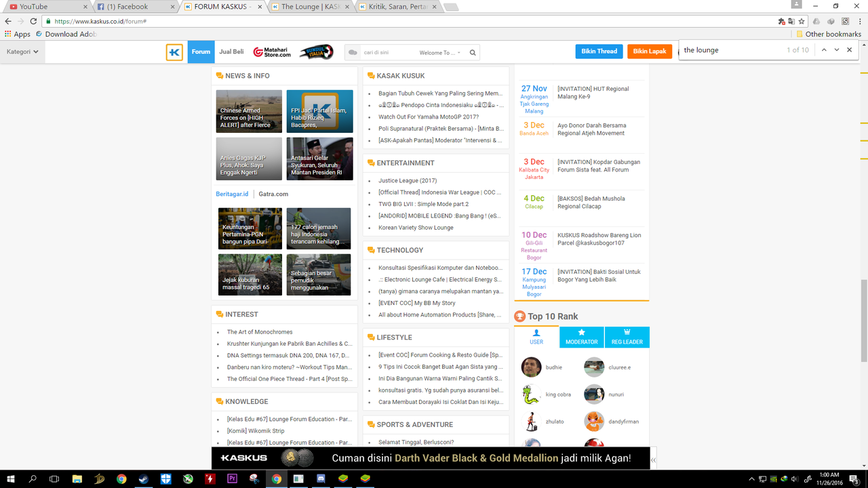Click the volume icon in system tray
This screenshot has width=868, height=488.
[x=795, y=479]
